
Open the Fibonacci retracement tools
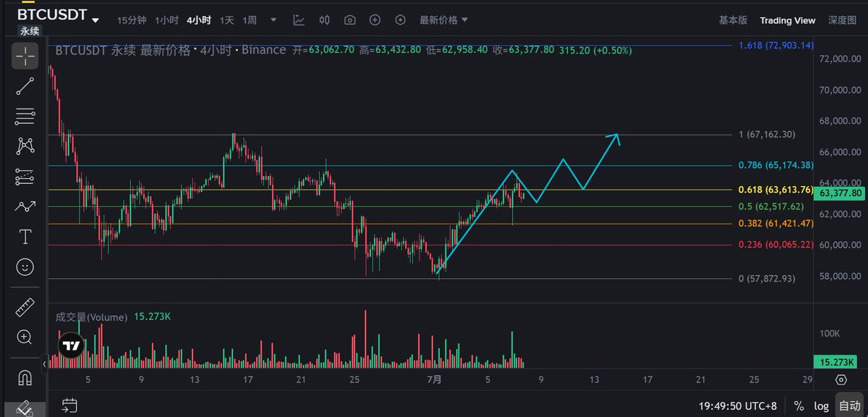[25, 116]
